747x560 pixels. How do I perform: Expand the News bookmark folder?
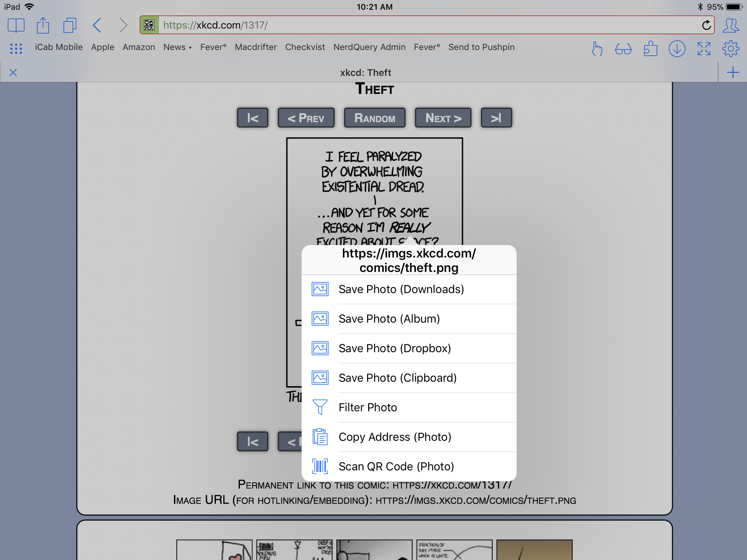tap(178, 47)
